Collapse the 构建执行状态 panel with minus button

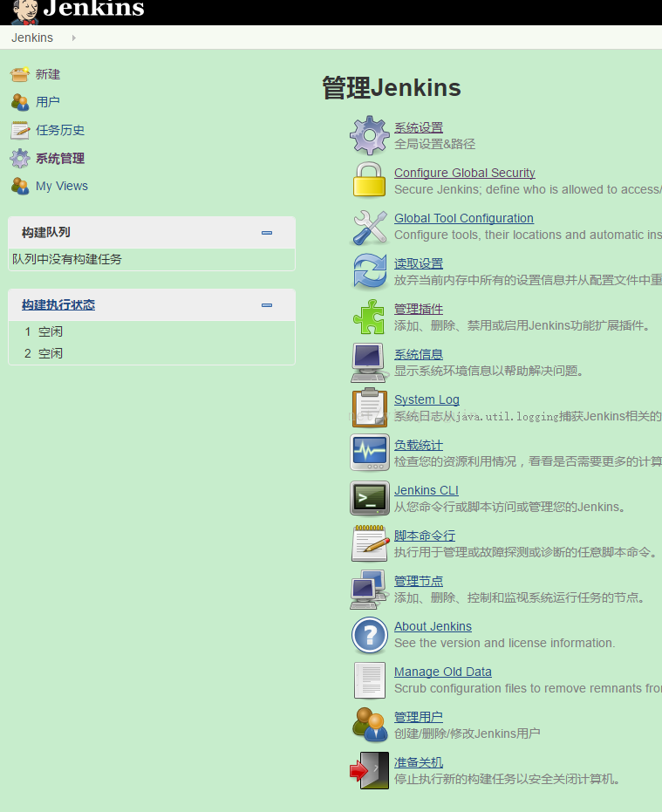point(267,305)
